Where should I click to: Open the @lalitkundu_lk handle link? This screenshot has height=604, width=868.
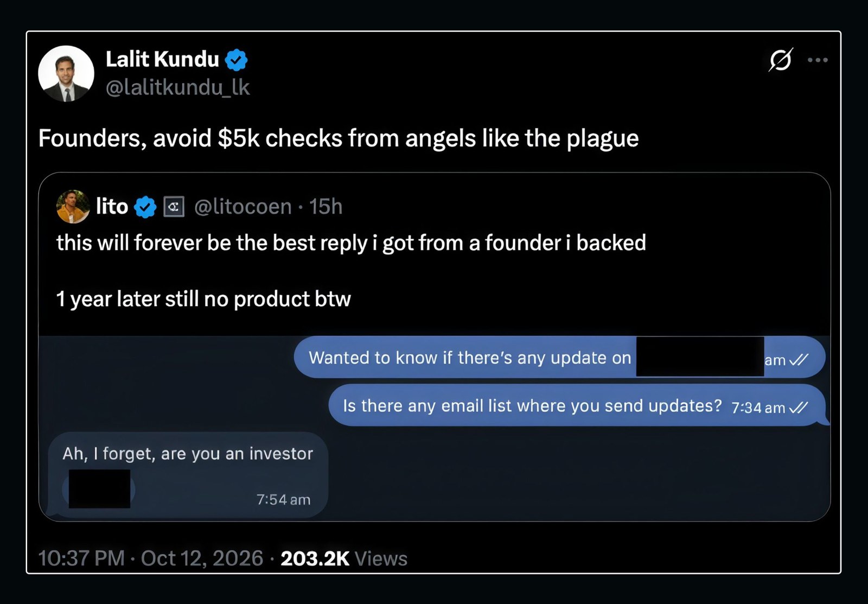pyautogui.click(x=177, y=87)
